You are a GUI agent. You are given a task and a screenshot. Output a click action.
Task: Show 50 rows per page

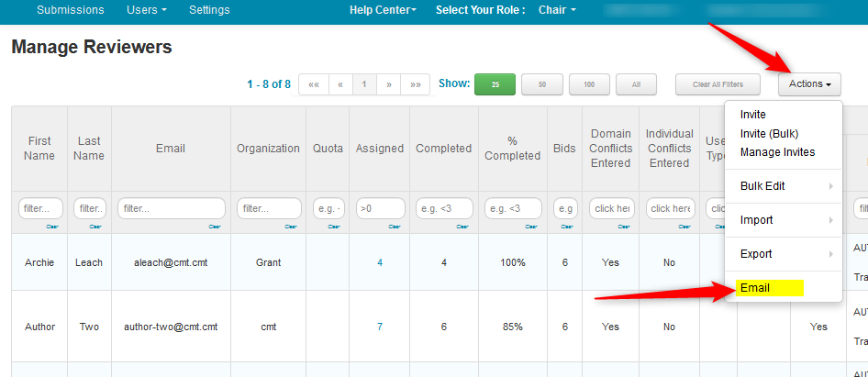coord(542,84)
